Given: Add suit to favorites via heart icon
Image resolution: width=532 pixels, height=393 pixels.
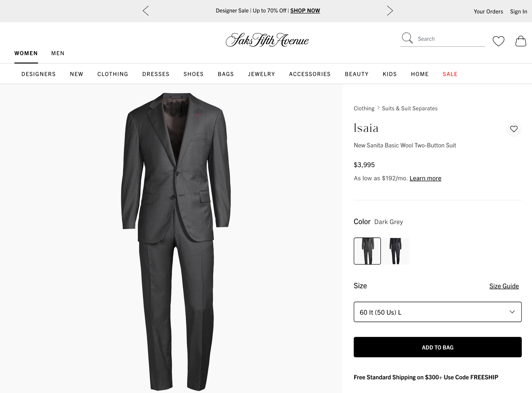Looking at the screenshot, I should 514,129.
